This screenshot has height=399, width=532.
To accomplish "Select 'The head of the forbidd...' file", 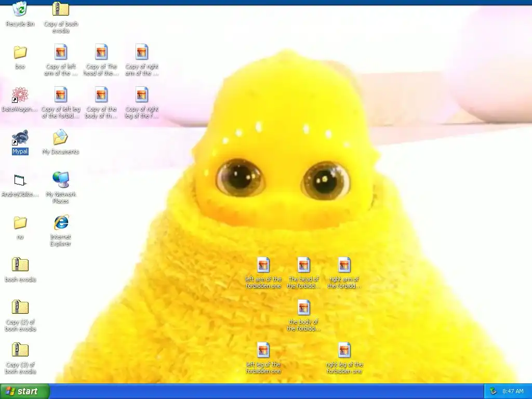I will point(303,265).
